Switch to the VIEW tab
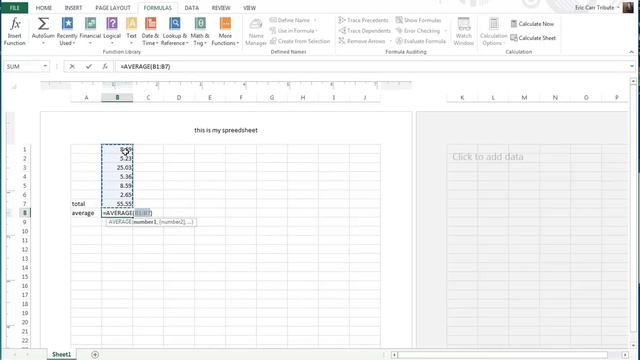640x360 pixels. (249, 8)
